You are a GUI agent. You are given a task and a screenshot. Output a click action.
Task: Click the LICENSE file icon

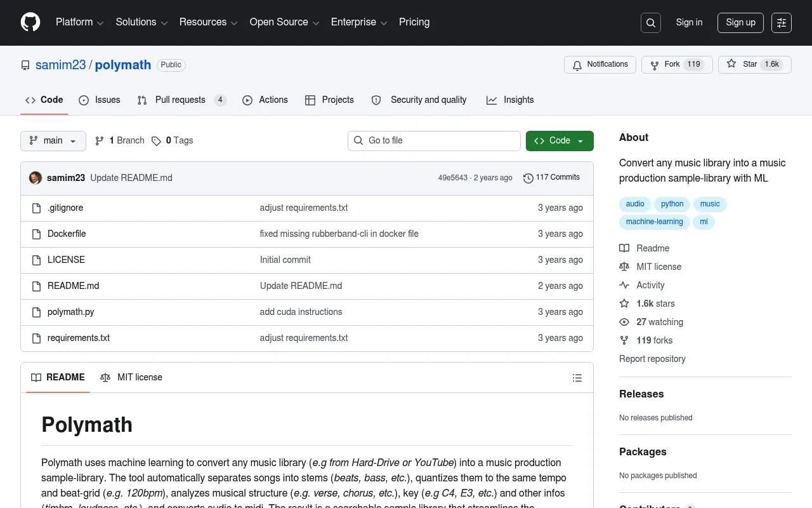pyautogui.click(x=36, y=260)
